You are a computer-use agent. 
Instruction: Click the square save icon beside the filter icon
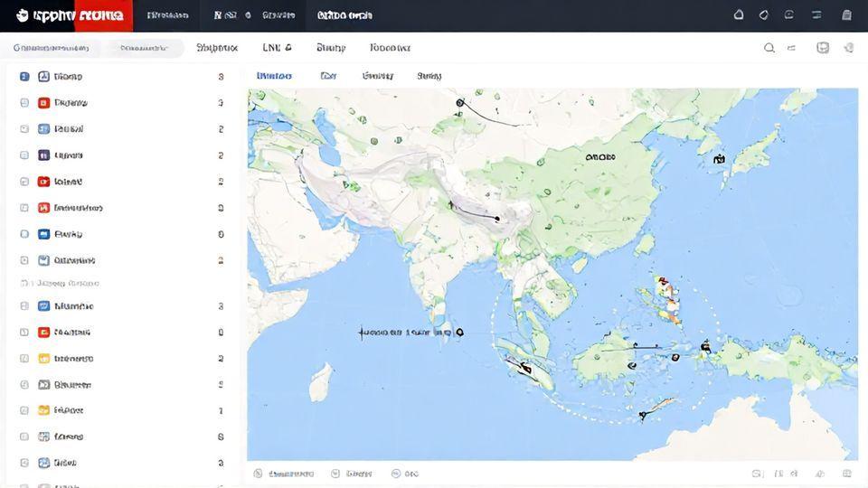click(823, 48)
